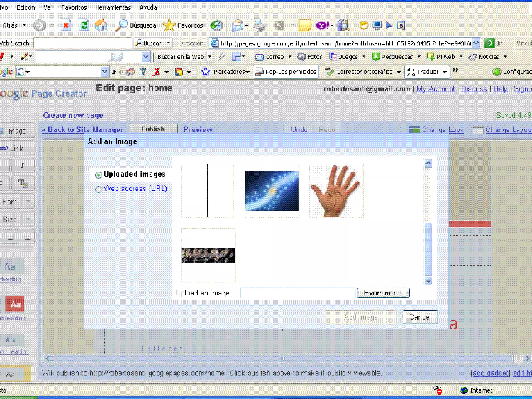Click the Examinar browse button

383,293
